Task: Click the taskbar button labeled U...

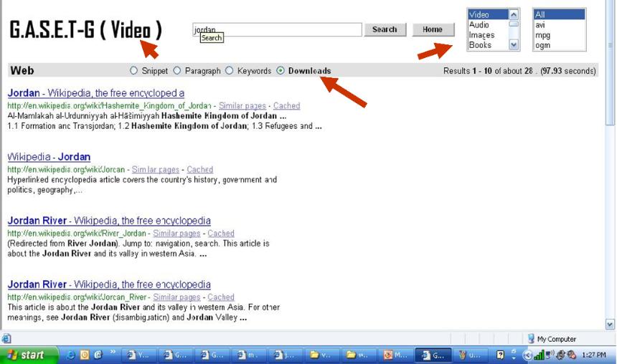Action: coord(470,355)
